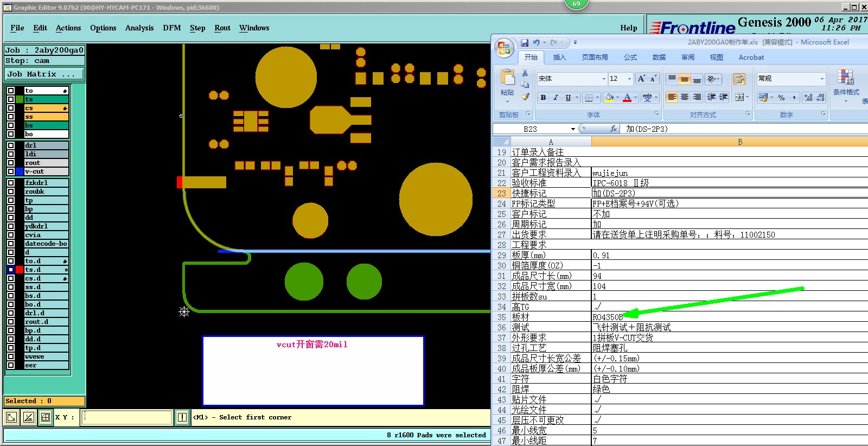Toggle the 'datecode-bo' layer checkbox
This screenshot has height=446, width=868.
click(x=11, y=244)
